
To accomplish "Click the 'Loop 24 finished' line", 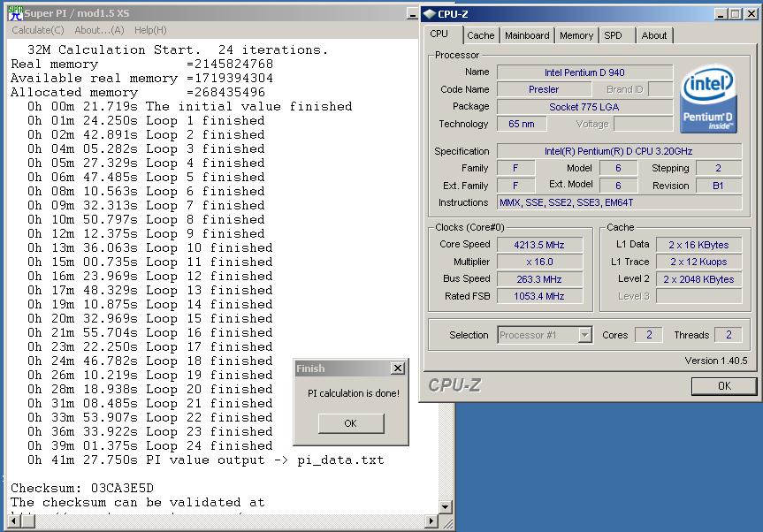I will [x=150, y=446].
